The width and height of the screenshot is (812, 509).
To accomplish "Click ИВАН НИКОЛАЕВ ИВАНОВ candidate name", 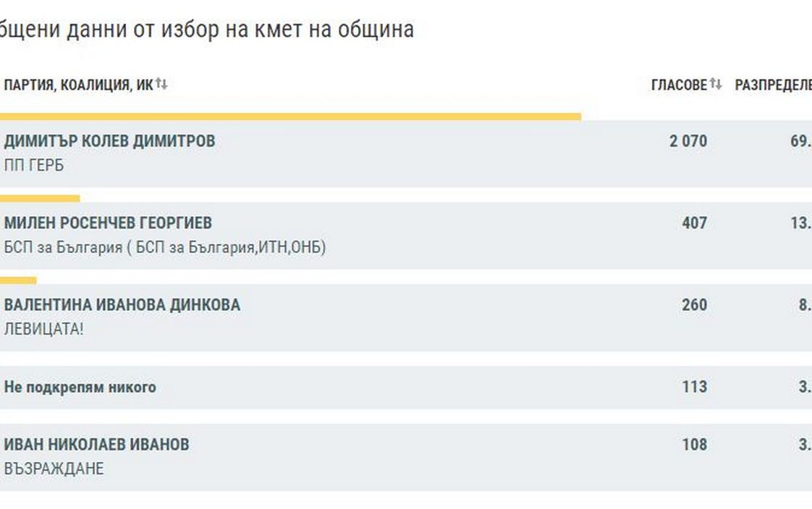I will click(96, 444).
